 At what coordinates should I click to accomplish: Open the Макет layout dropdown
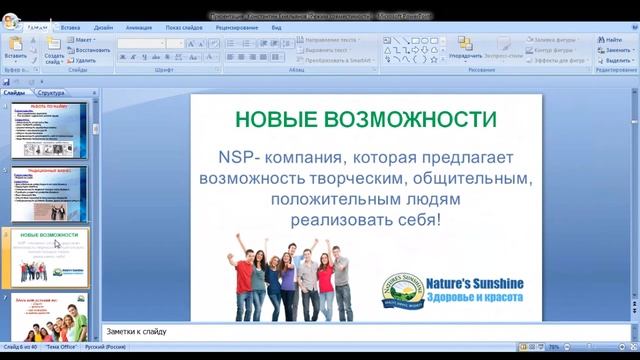point(81,40)
